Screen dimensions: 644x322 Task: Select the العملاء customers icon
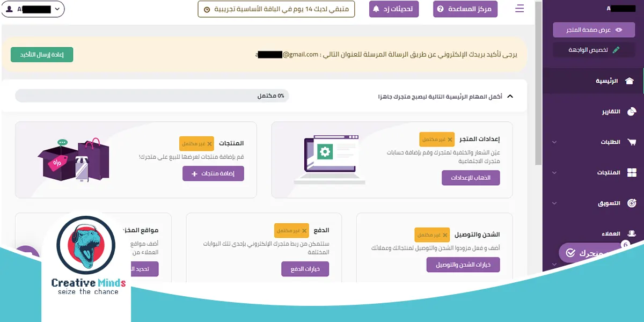tap(631, 233)
